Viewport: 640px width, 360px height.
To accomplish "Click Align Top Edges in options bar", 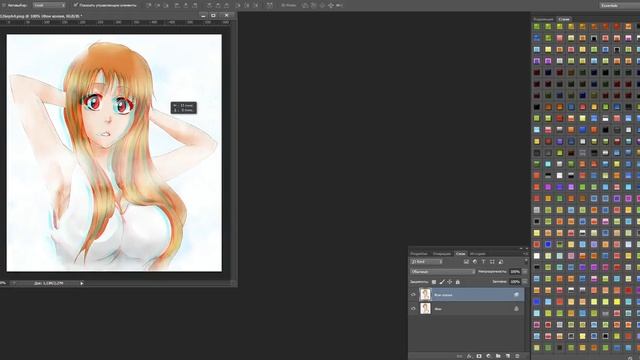I will click(x=149, y=5).
